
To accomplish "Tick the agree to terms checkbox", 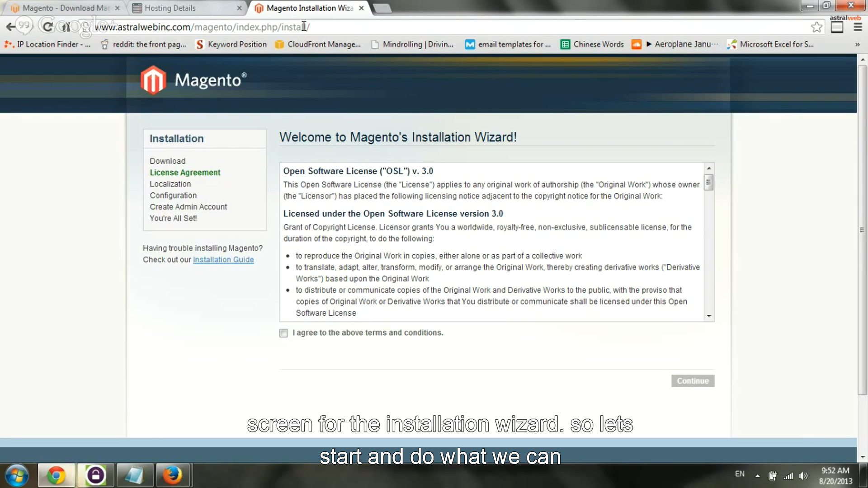I will pyautogui.click(x=283, y=333).
